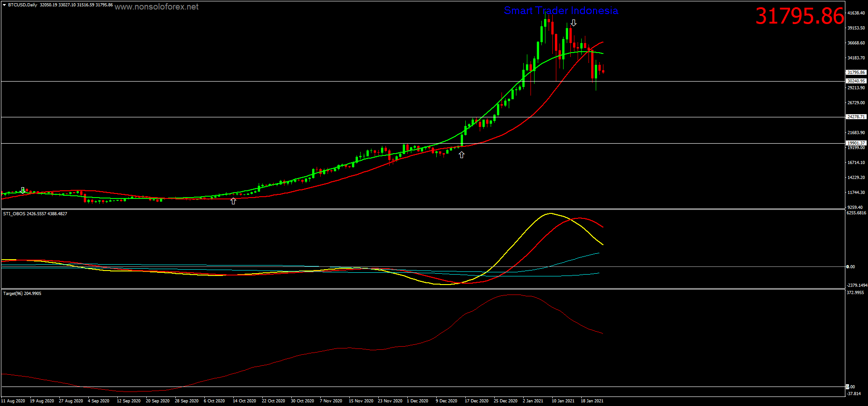Click the large red 31795.86 price display
Screen dimensions: 868x406
pyautogui.click(x=800, y=16)
